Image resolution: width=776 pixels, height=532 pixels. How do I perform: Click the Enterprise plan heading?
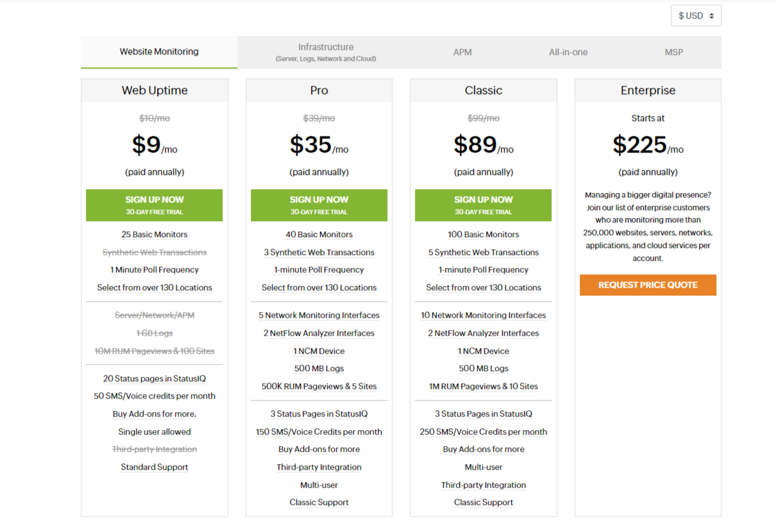(x=648, y=90)
